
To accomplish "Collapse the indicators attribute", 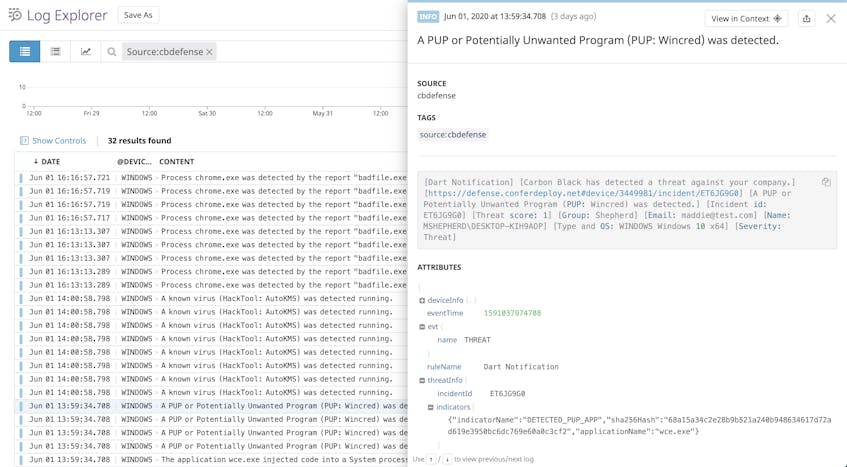I will [x=431, y=407].
